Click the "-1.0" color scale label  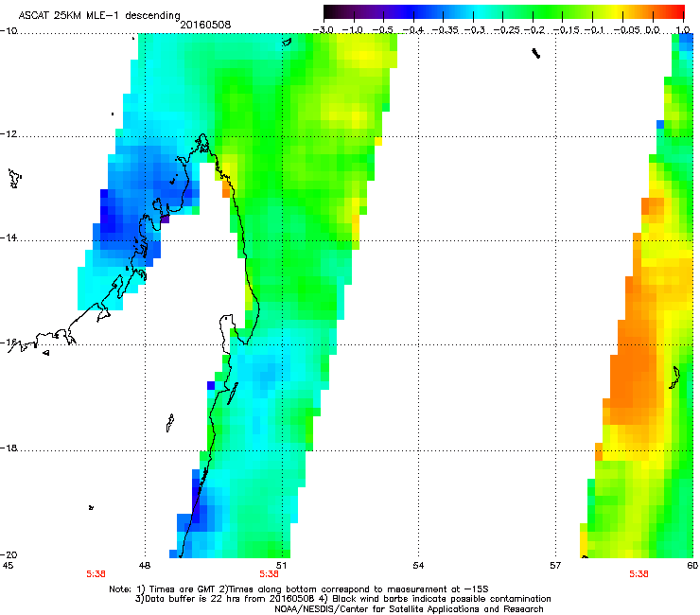pyautogui.click(x=353, y=30)
